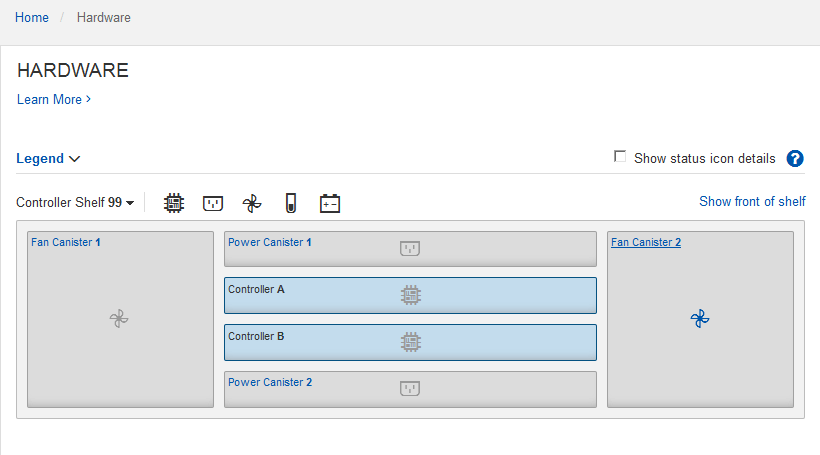The width and height of the screenshot is (820, 455).
Task: Click the power icon in Power Canister 1
Action: click(410, 248)
